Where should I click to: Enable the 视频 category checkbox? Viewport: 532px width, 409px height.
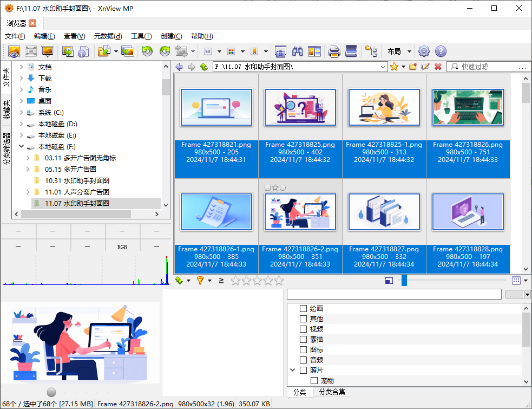tap(303, 329)
